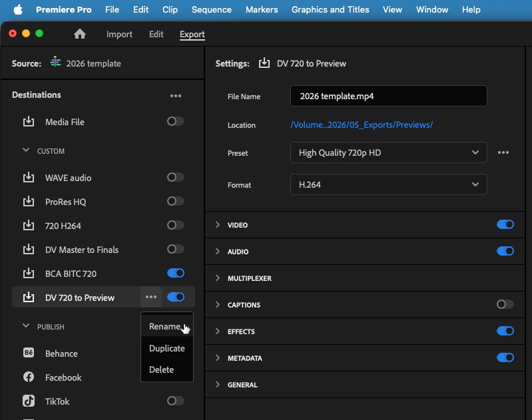This screenshot has height=420, width=532.
Task: Collapse the CUSTOM destinations group
Action: 26,150
